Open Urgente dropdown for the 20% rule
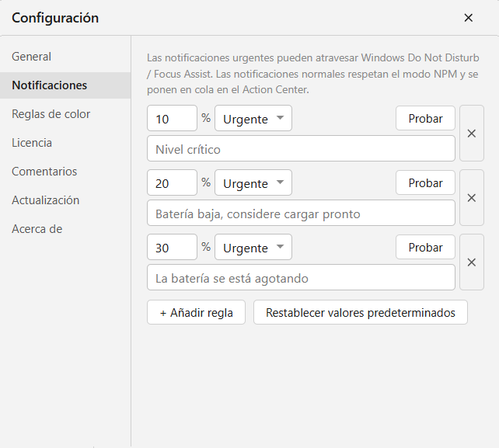The image size is (499, 448). point(253,182)
